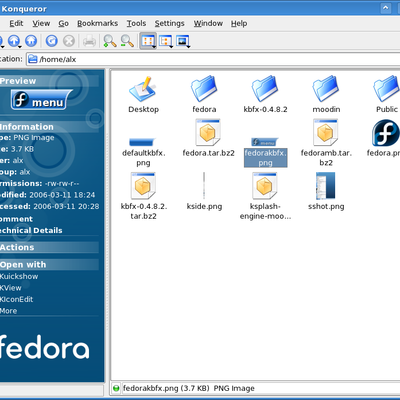
Task: Click the Accessed date 2006-03-11 20:28
Action: click(x=66, y=206)
